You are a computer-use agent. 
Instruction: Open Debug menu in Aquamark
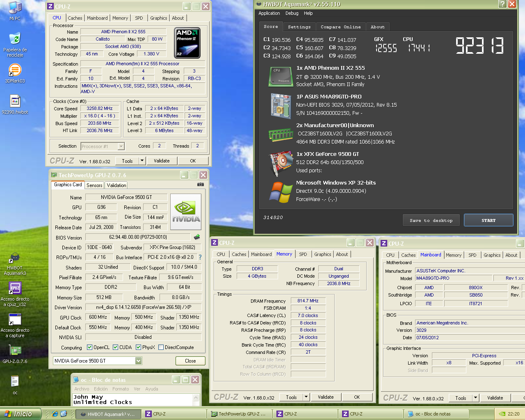click(x=292, y=13)
